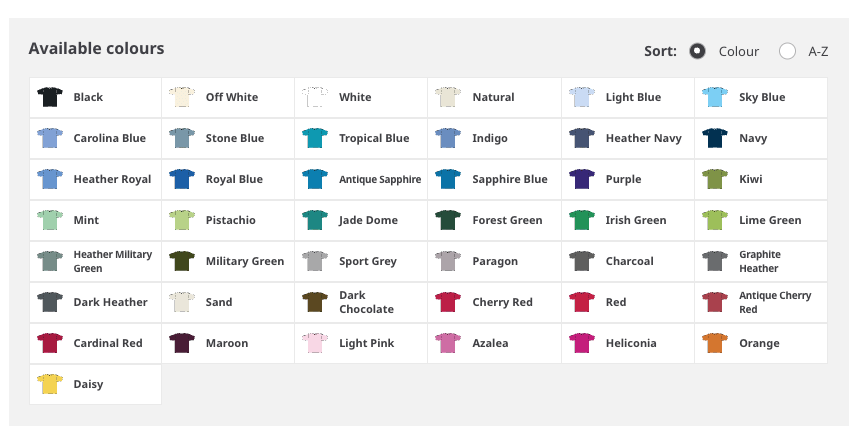This screenshot has width=862, height=443.
Task: Select the Orange t-shirt icon
Action: (x=714, y=343)
